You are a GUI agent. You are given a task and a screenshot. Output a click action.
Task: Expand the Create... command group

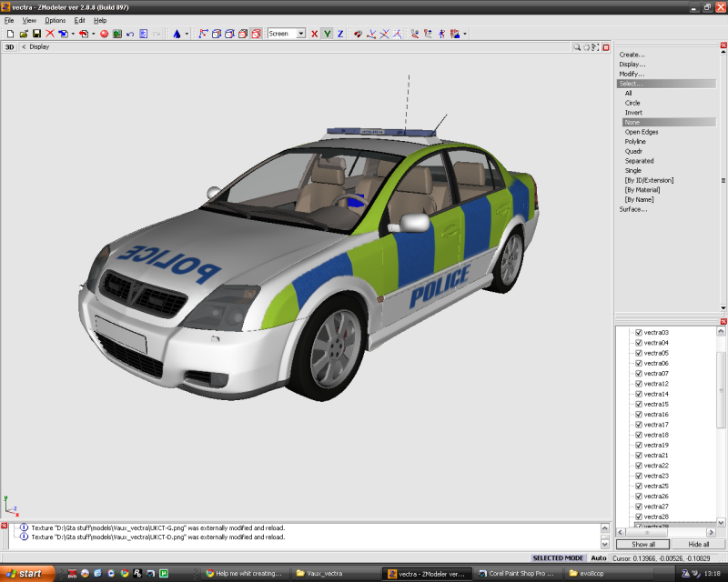tap(632, 55)
